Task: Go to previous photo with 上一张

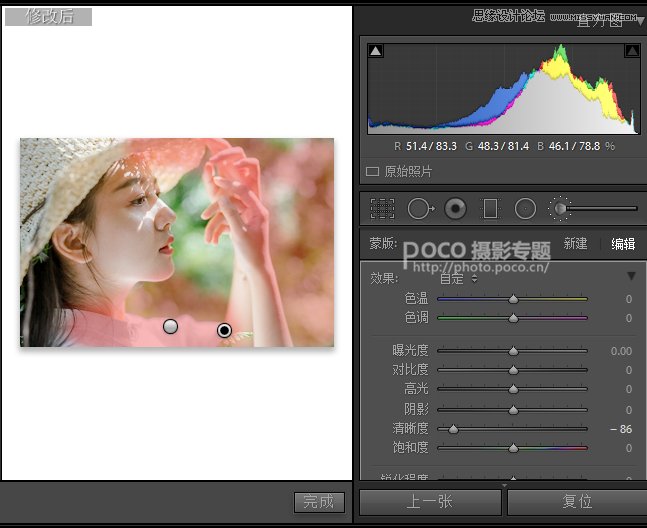Action: point(430,502)
